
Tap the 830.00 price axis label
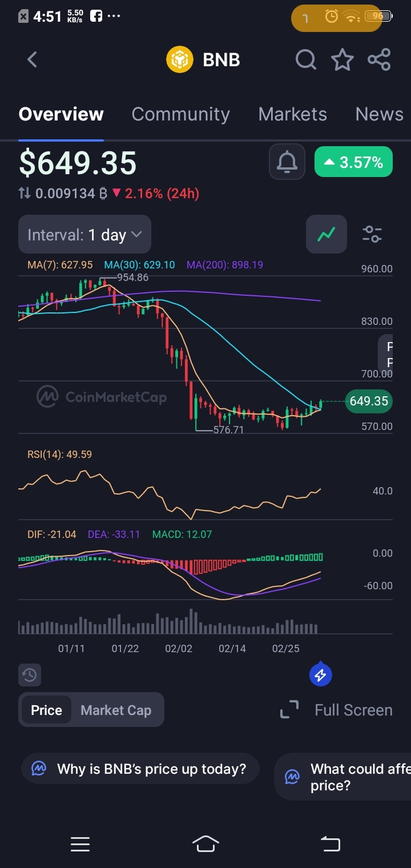click(377, 322)
